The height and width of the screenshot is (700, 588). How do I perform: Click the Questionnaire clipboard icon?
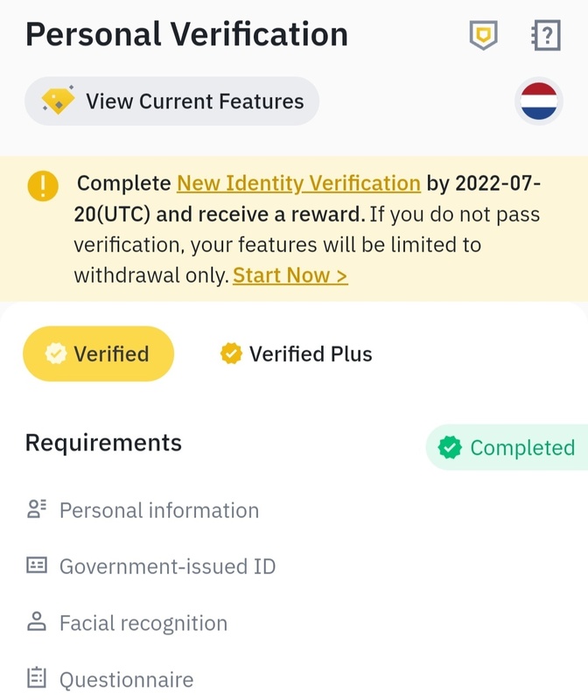pos(35,678)
